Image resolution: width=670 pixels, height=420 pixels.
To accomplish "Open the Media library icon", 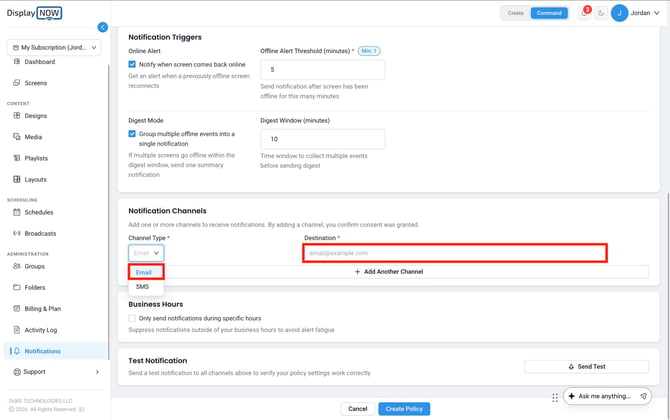I will point(17,137).
